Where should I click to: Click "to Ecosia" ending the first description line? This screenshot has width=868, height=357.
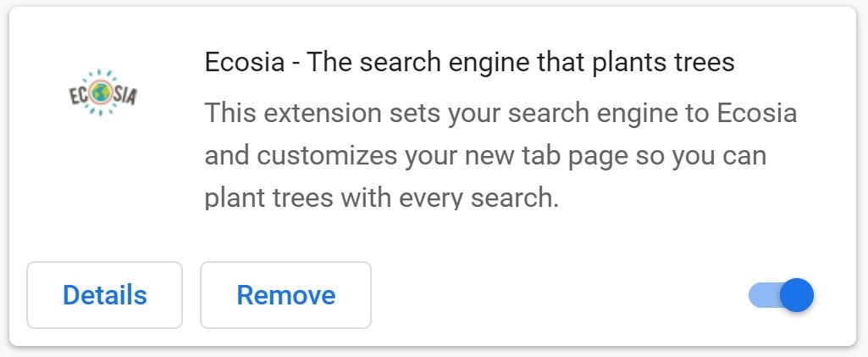tap(745, 113)
